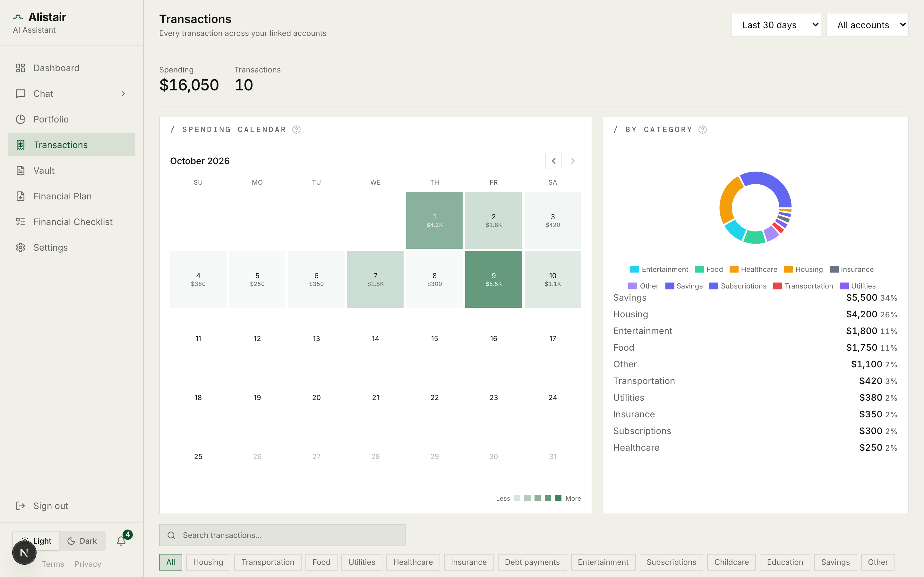Open the All accounts dropdown
Image resolution: width=924 pixels, height=577 pixels.
pyautogui.click(x=867, y=25)
